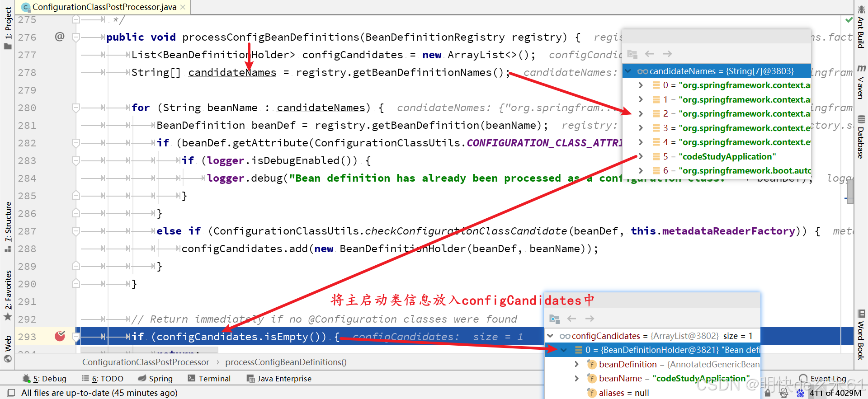
Task: Open the Favorites tool window
Action: [x=8, y=290]
